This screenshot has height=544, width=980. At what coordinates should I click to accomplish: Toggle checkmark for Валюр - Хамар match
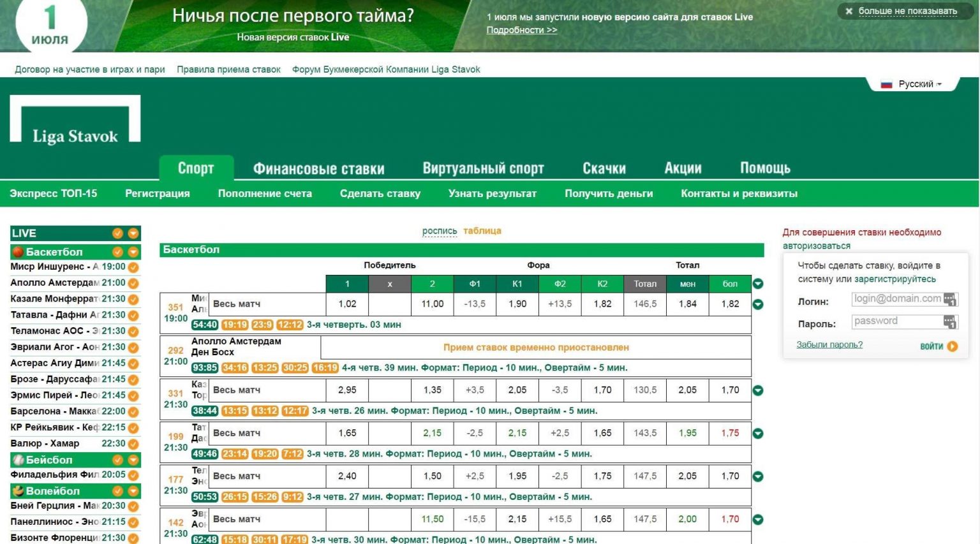(x=133, y=444)
